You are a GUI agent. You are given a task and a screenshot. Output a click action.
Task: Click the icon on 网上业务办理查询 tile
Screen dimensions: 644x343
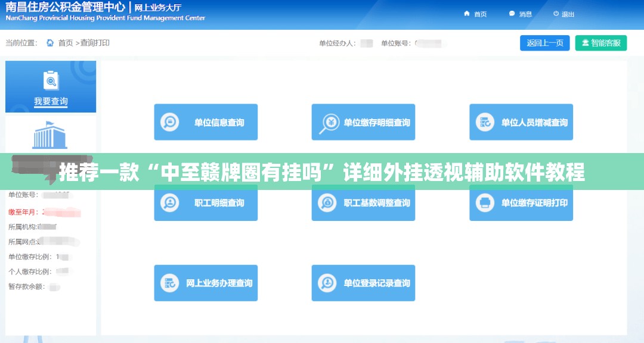pos(169,283)
